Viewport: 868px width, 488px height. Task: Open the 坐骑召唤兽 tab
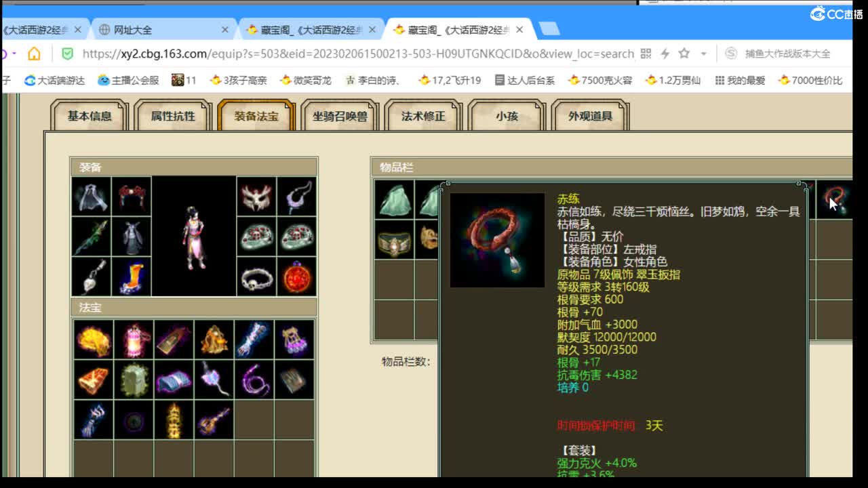tap(340, 116)
